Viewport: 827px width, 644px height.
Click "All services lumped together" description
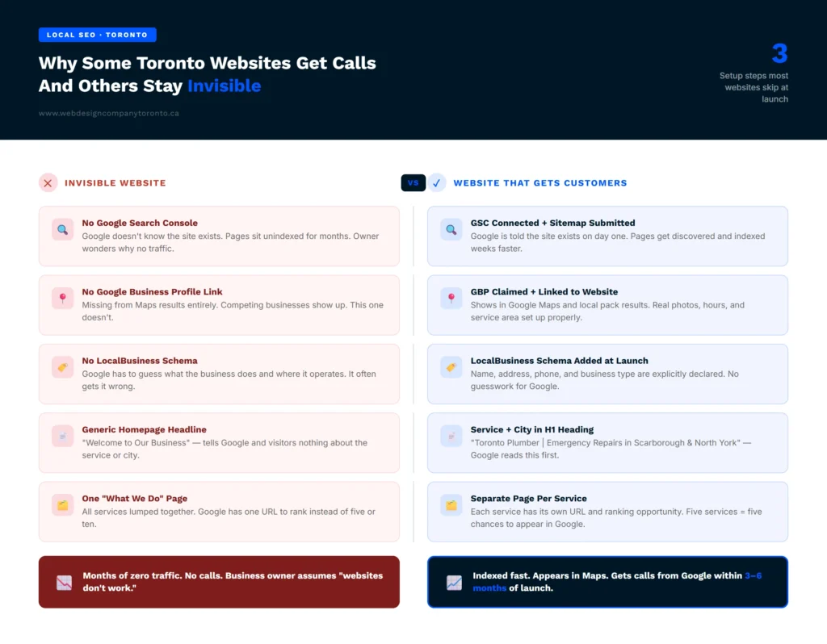pos(229,518)
